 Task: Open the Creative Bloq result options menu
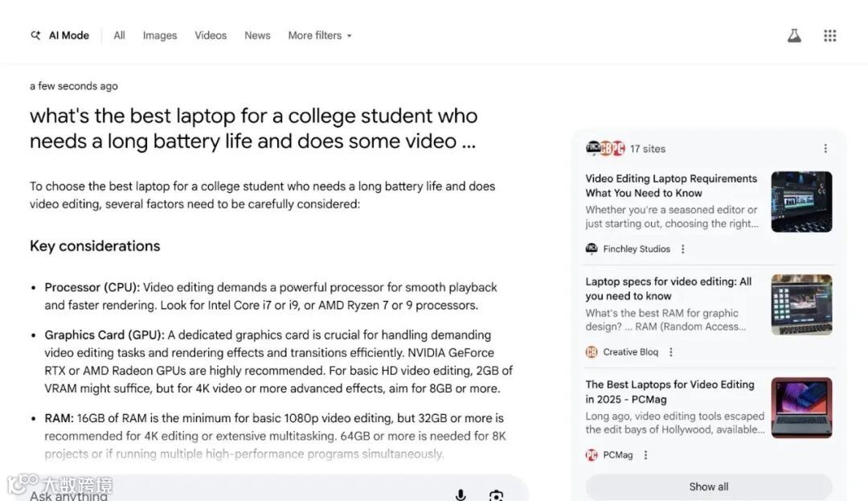tap(671, 352)
